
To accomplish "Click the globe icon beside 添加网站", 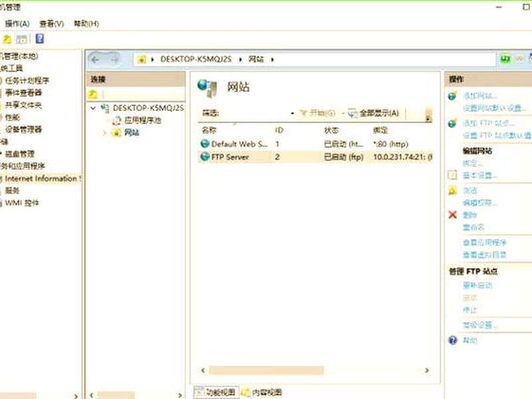I will coord(452,96).
